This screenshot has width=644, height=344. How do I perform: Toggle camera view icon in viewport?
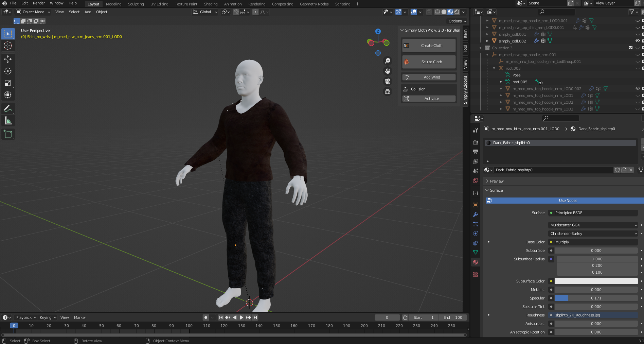388,81
